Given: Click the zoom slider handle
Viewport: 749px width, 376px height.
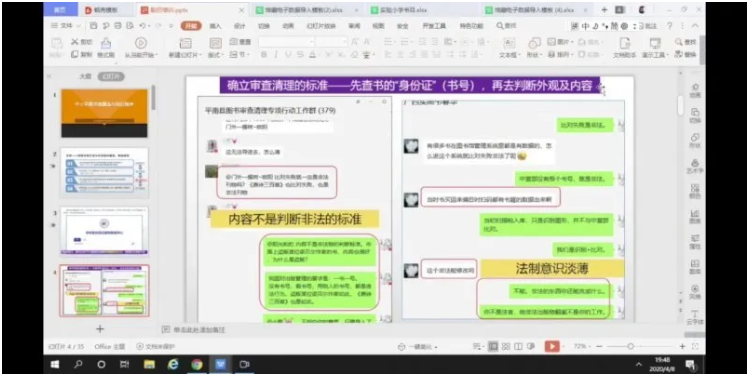Looking at the screenshot, I should (x=631, y=346).
